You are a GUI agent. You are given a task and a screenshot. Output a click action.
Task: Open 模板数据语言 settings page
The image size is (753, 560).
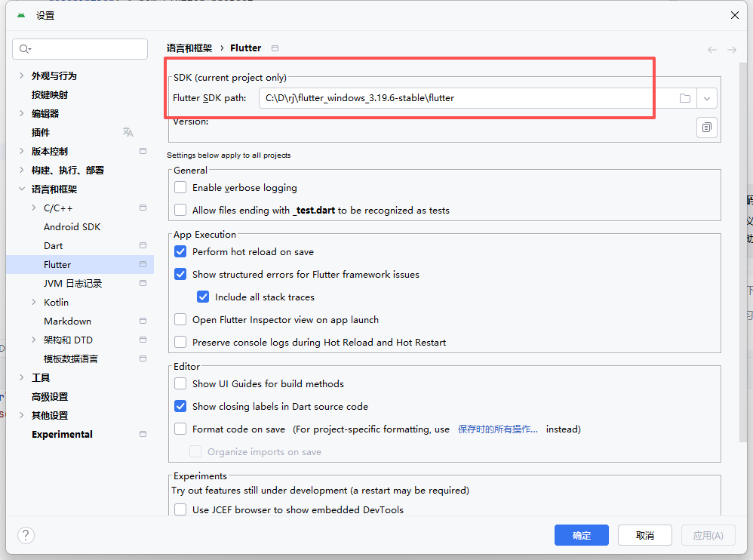[x=71, y=358]
